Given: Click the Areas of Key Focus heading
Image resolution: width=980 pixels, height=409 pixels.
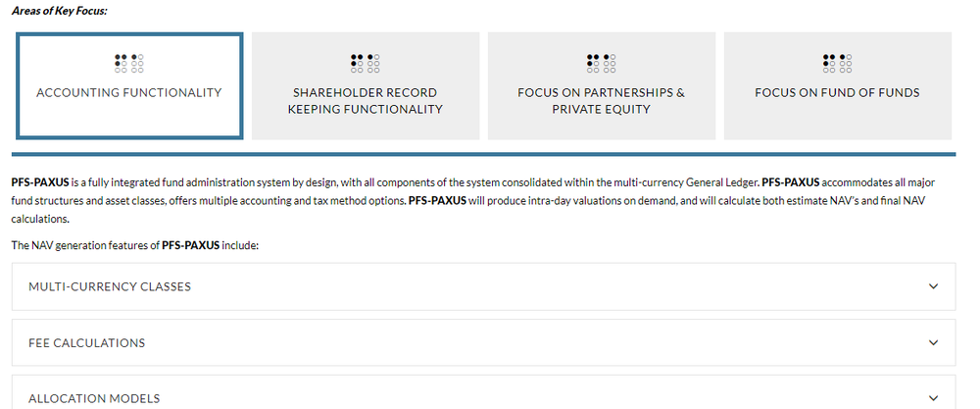Looking at the screenshot, I should 60,11.
